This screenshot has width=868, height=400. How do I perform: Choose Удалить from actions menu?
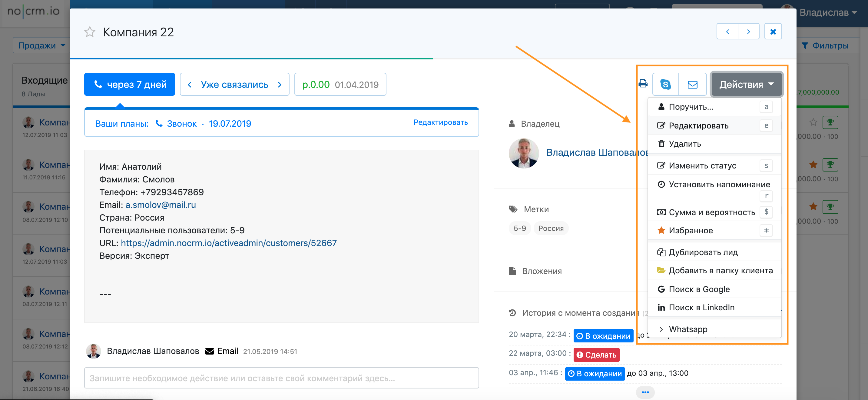685,144
